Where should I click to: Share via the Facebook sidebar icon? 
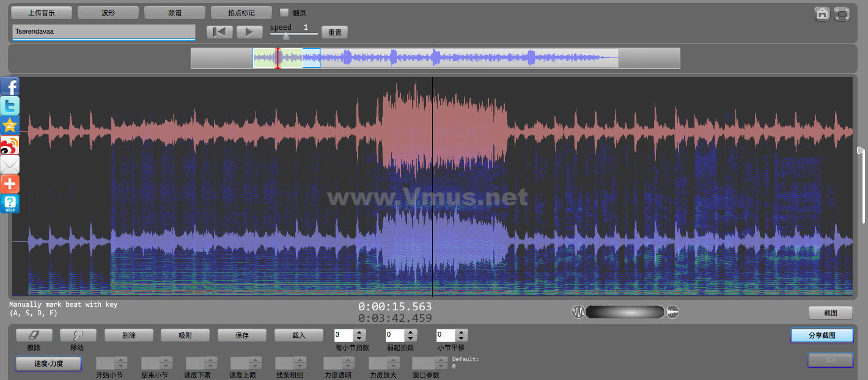click(x=10, y=87)
